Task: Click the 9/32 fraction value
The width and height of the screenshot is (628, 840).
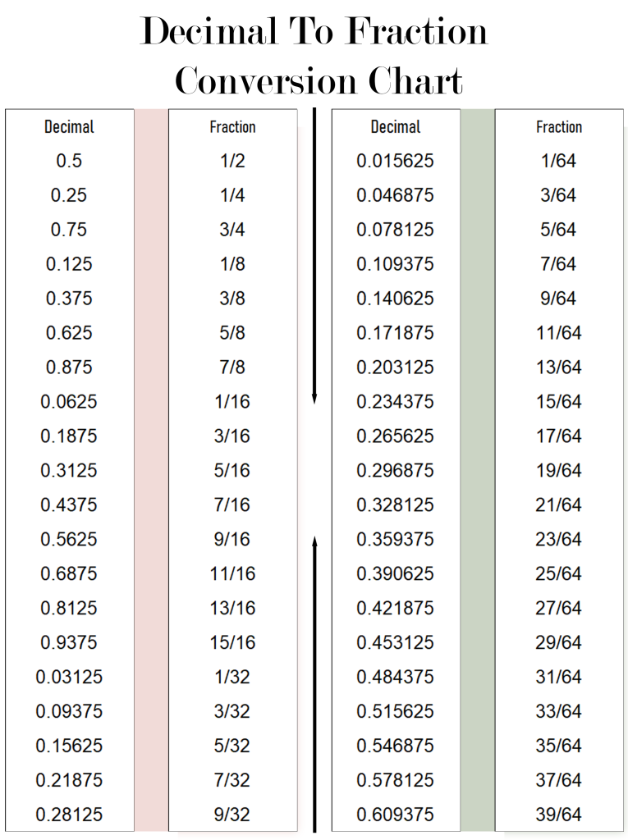Action: [x=232, y=815]
